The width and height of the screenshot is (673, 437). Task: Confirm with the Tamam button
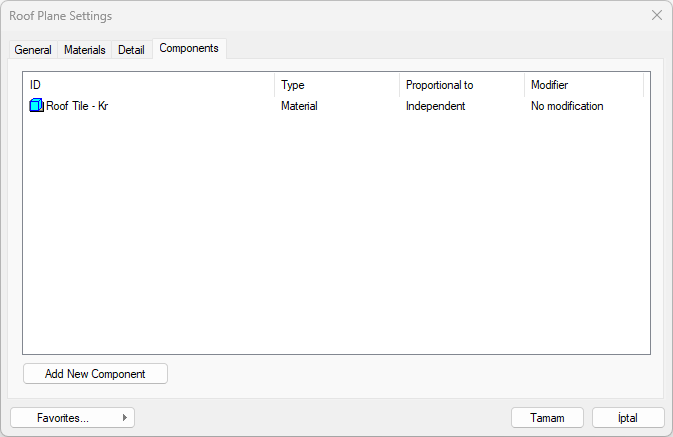(x=547, y=418)
